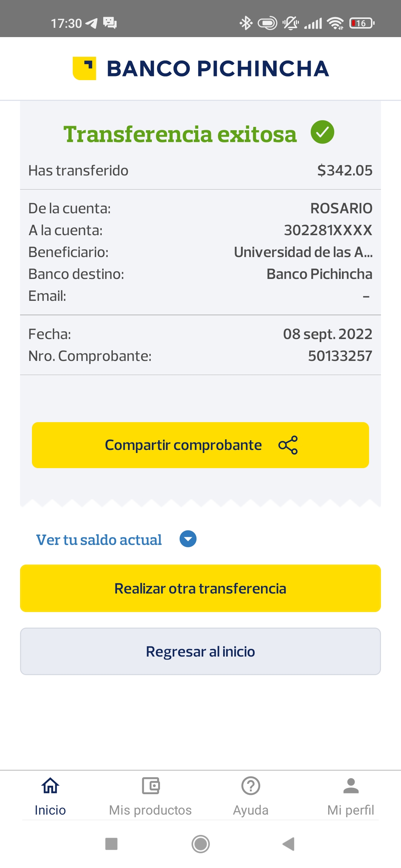Tap the Banco Pichincha yellow logo

(x=85, y=68)
